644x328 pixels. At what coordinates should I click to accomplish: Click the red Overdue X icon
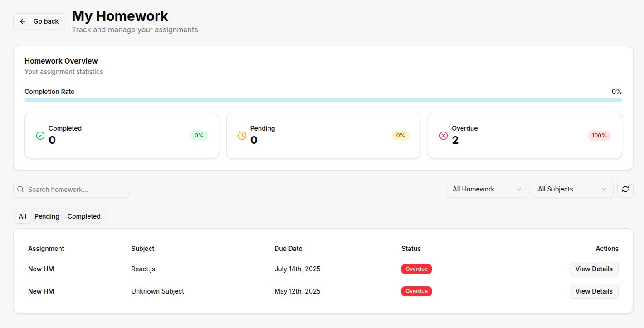pos(444,136)
